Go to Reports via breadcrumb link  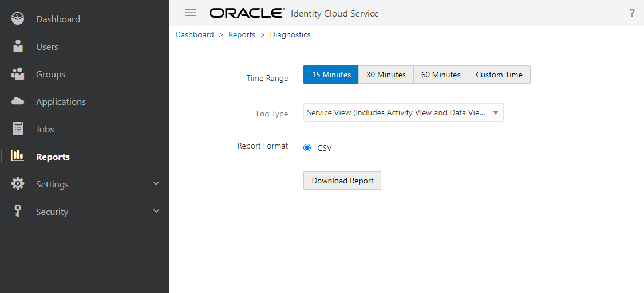click(x=242, y=35)
